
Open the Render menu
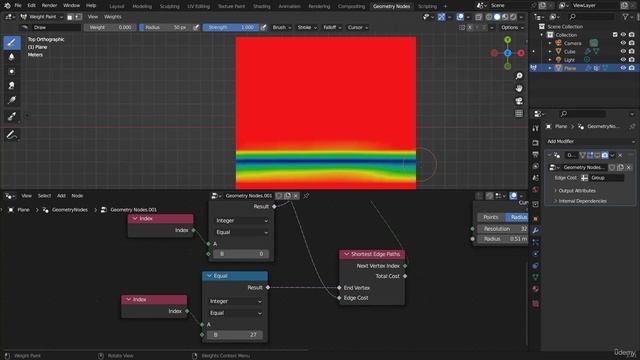[x=49, y=6]
